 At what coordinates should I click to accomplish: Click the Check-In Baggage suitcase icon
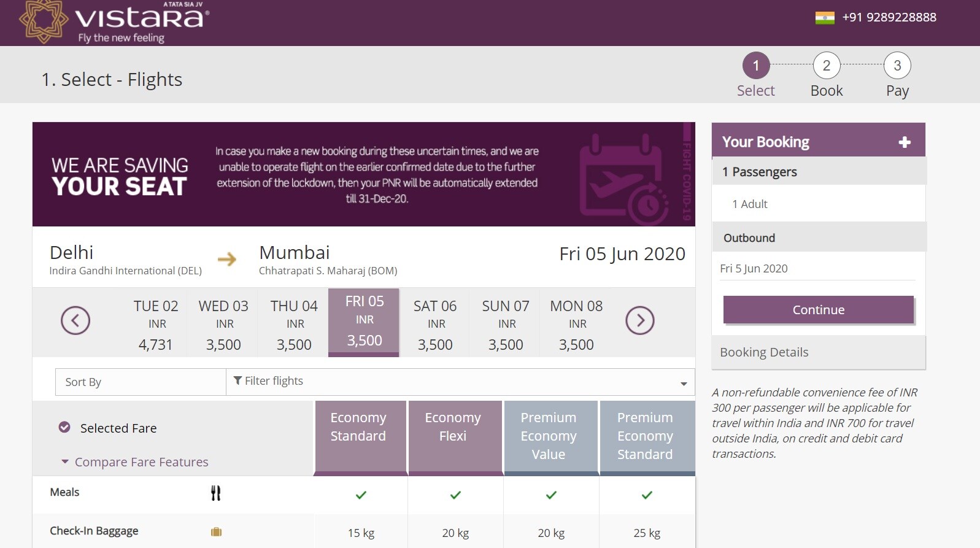point(216,531)
